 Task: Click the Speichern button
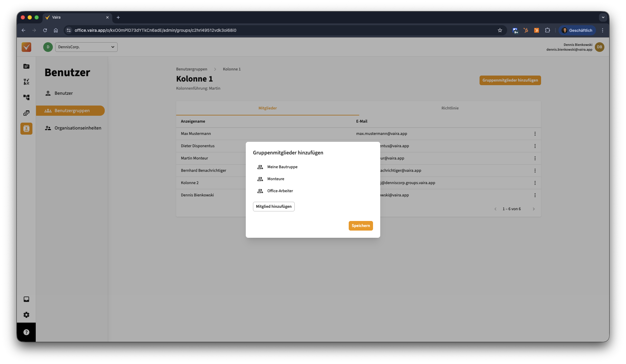360,226
